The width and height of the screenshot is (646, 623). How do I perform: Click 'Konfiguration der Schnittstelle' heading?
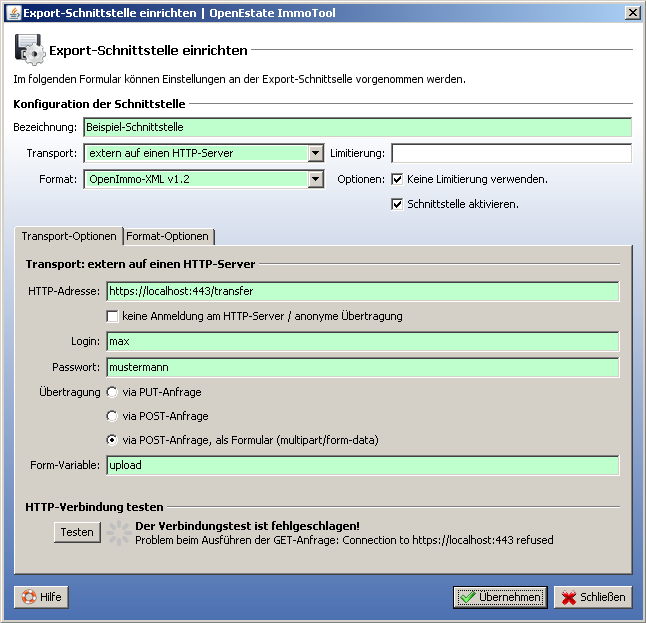(99, 104)
